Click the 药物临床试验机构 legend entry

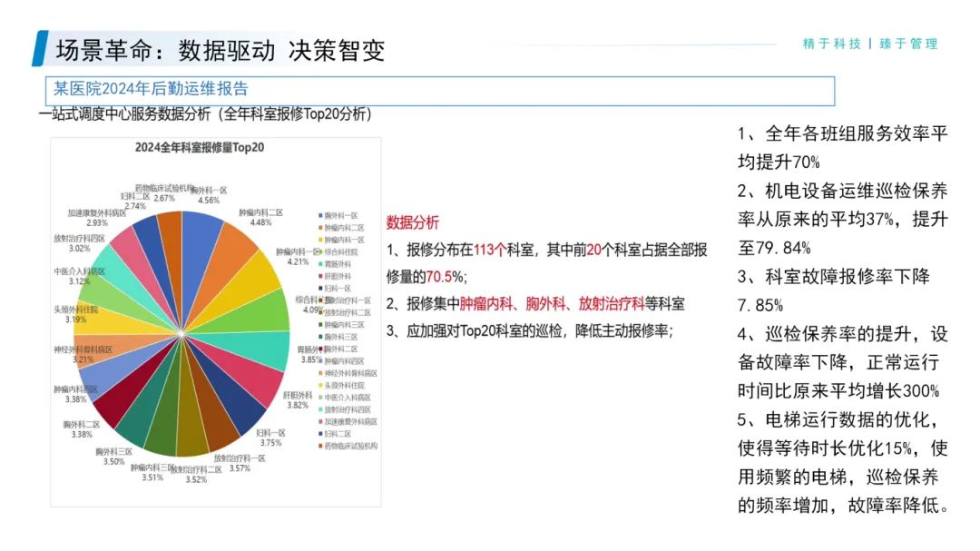pyautogui.click(x=348, y=446)
